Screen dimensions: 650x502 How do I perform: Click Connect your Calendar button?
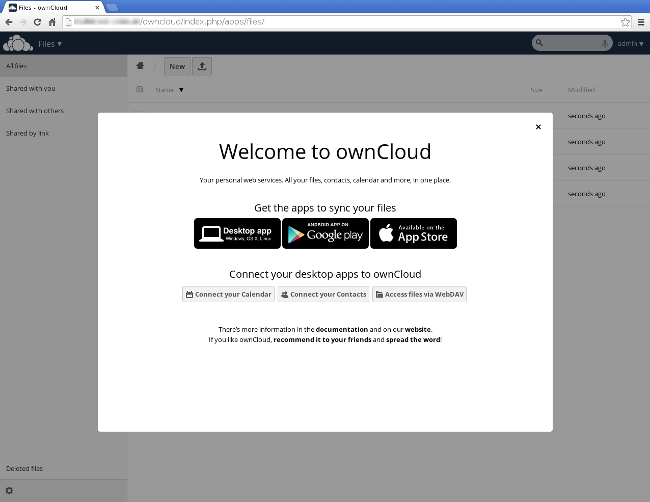pos(228,294)
